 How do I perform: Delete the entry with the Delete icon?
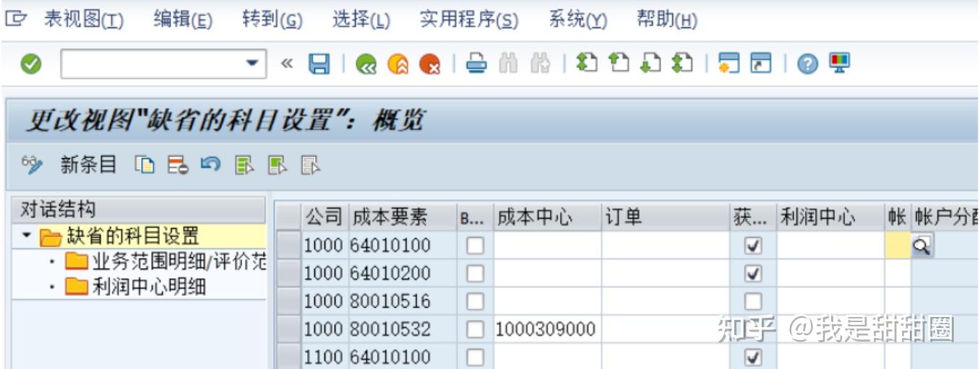(x=178, y=165)
